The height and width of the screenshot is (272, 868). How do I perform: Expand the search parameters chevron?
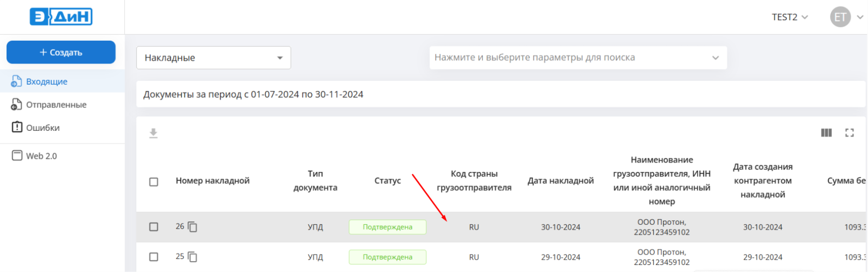[x=716, y=58]
